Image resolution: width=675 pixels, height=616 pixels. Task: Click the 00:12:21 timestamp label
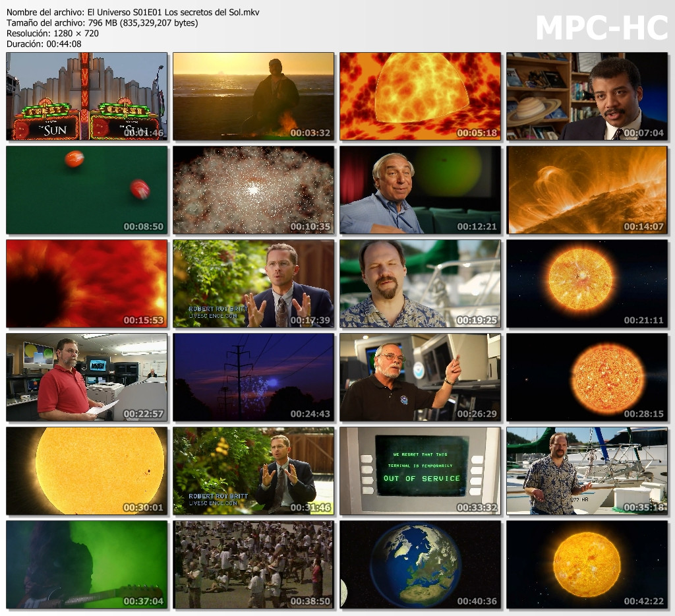click(x=477, y=226)
